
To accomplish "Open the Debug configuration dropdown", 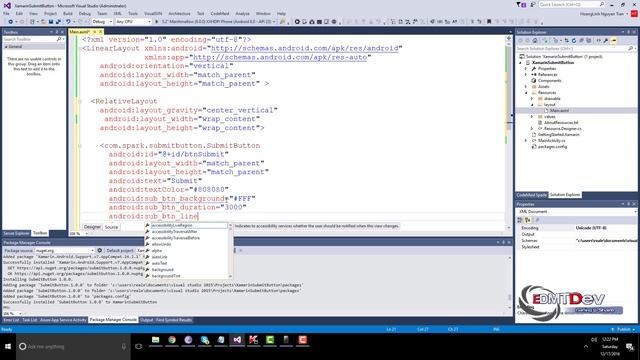I will click(102, 21).
